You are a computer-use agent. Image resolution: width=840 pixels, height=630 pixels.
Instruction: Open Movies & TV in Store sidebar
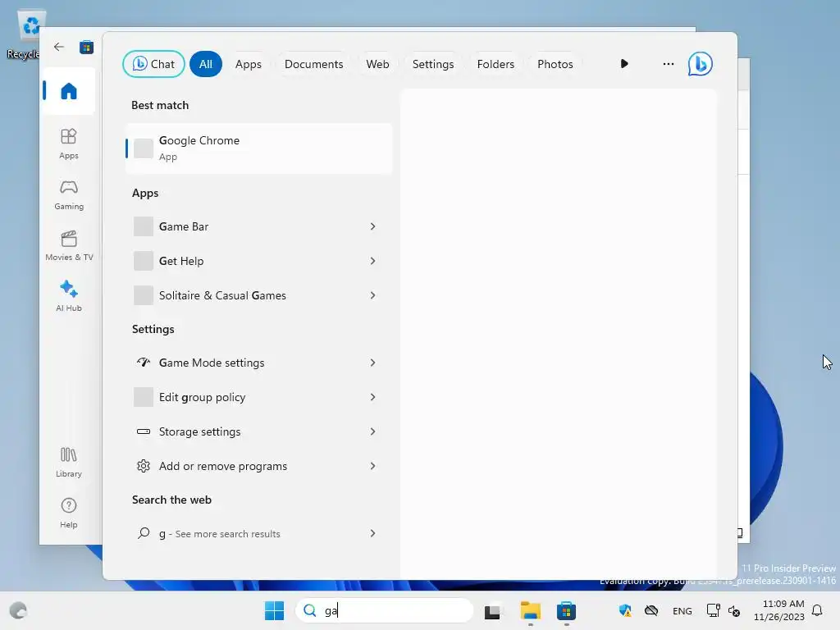coord(69,246)
